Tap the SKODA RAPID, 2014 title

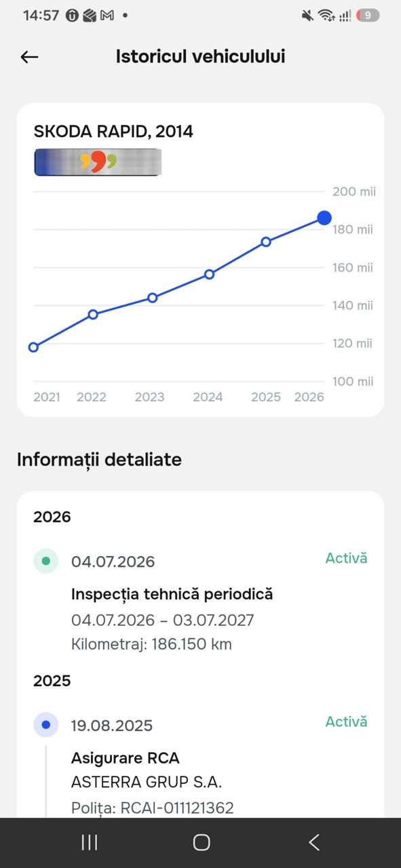[113, 132]
